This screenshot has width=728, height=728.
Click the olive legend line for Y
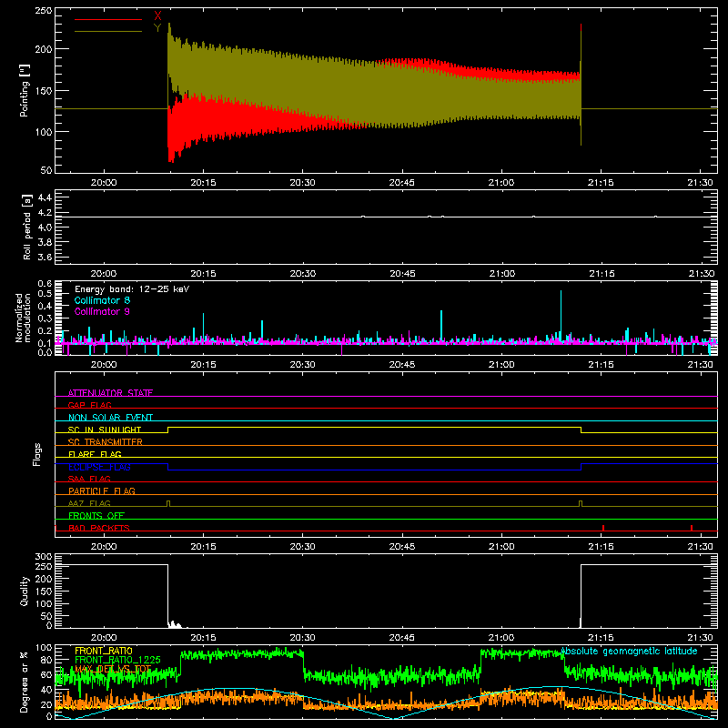pyautogui.click(x=108, y=31)
